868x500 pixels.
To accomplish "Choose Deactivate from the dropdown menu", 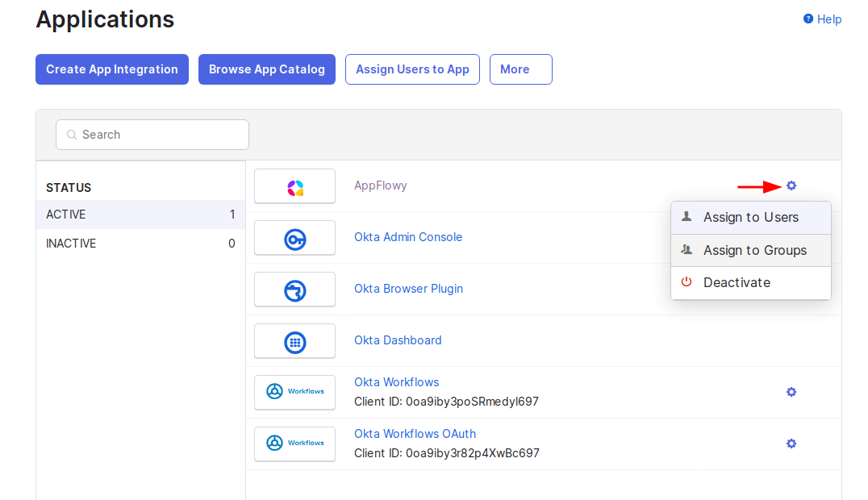I will [x=751, y=283].
